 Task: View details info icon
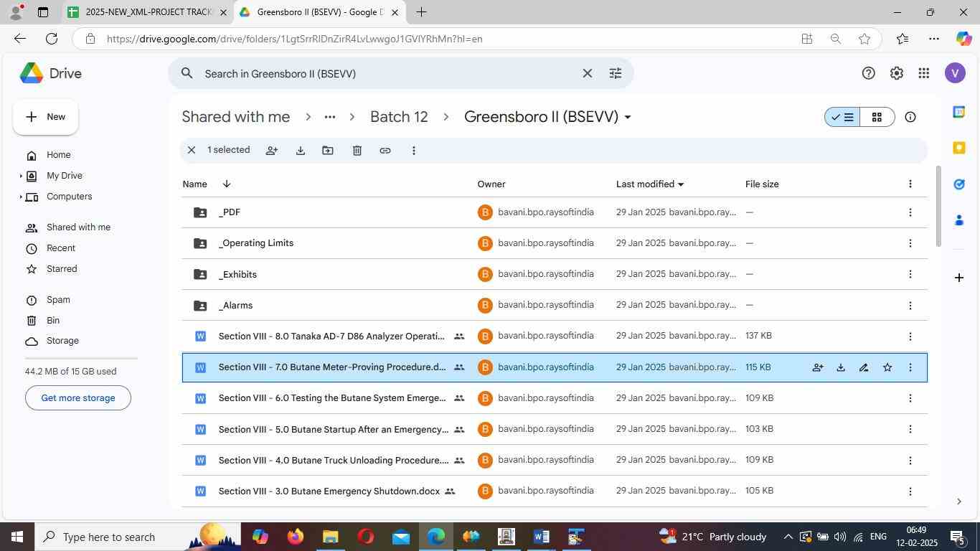(910, 117)
